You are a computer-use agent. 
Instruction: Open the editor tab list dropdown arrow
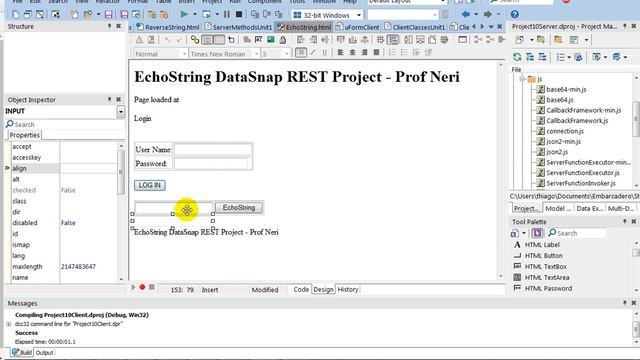point(491,27)
